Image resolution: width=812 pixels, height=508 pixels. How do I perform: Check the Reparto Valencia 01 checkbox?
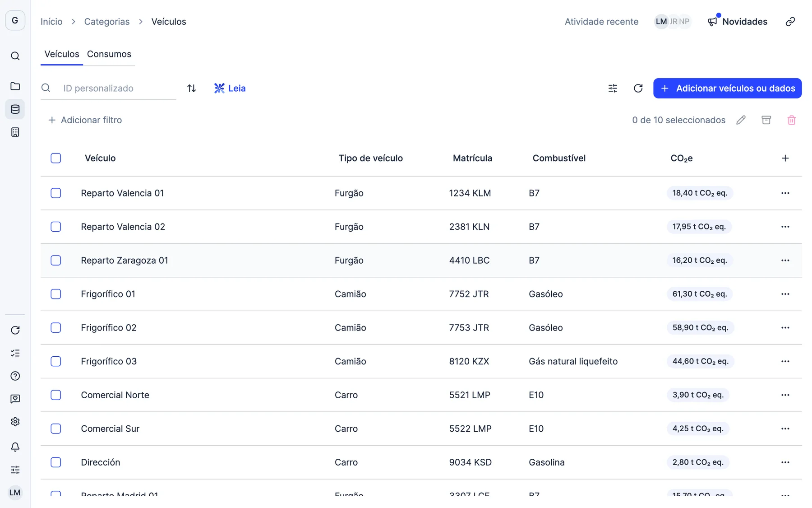(56, 193)
